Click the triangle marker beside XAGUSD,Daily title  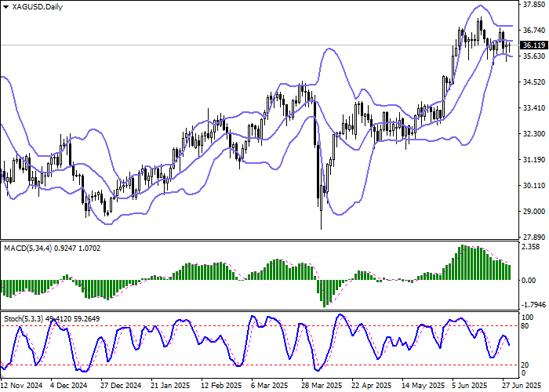pos(5,7)
